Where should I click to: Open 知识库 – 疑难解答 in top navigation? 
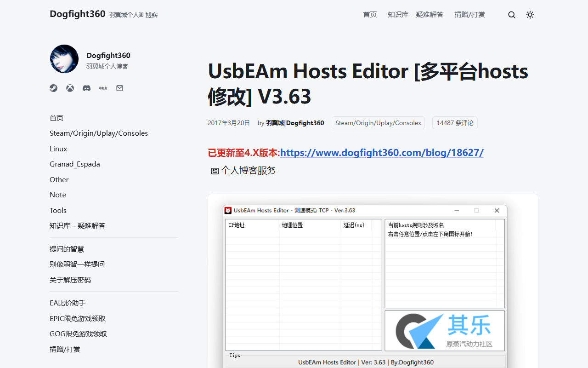pos(416,15)
